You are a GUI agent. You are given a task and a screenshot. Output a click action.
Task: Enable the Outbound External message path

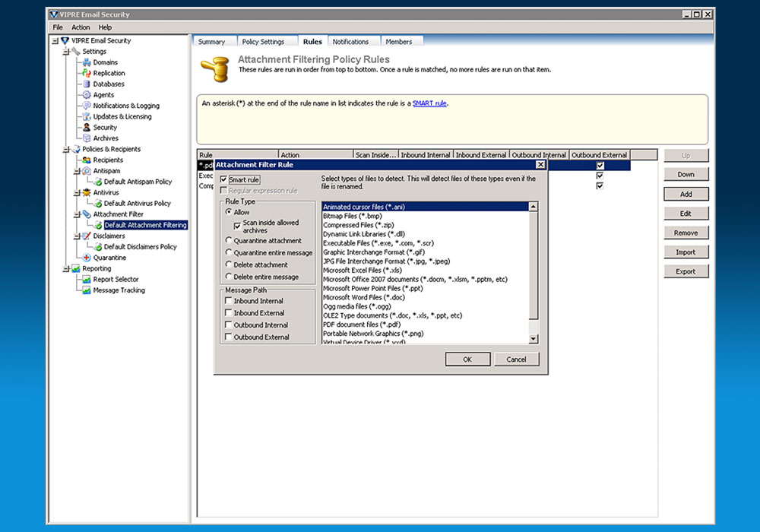point(229,337)
